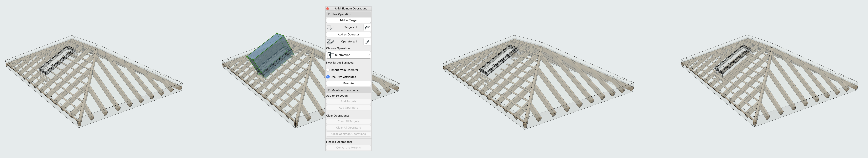
Task: Close the Solid Element Operations palette
Action: point(328,8)
